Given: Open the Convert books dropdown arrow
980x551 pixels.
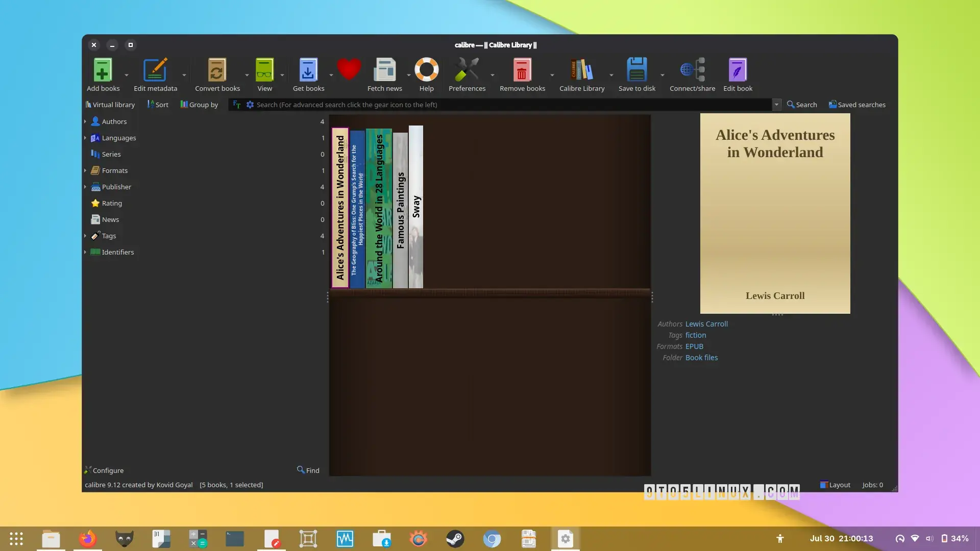Looking at the screenshot, I should tap(247, 75).
